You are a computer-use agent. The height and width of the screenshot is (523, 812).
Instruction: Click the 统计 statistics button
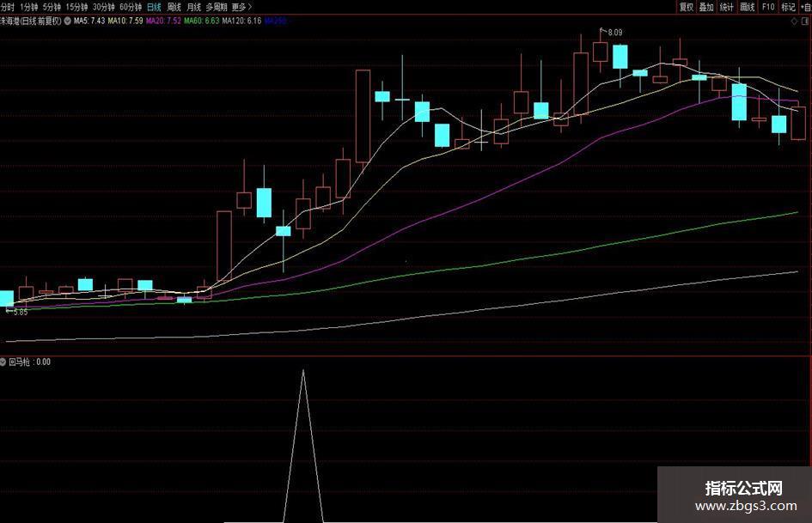coord(727,7)
